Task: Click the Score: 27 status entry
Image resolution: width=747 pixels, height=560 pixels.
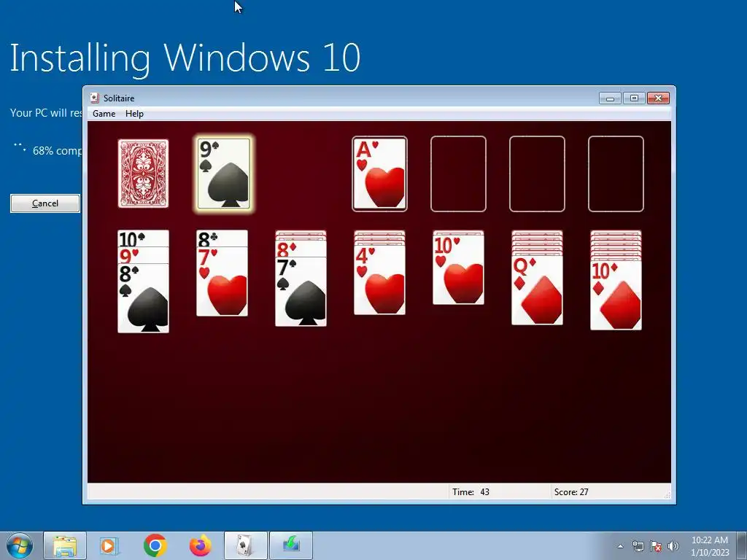Action: click(571, 492)
